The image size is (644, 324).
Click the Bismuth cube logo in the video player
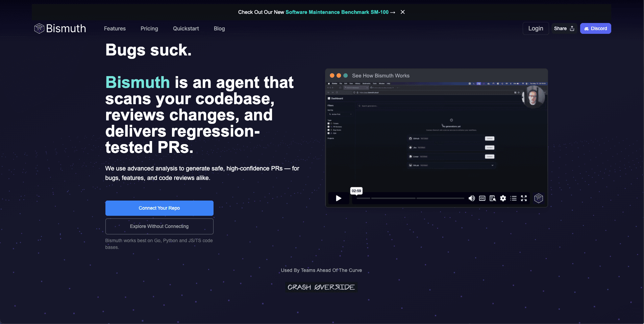pos(538,198)
